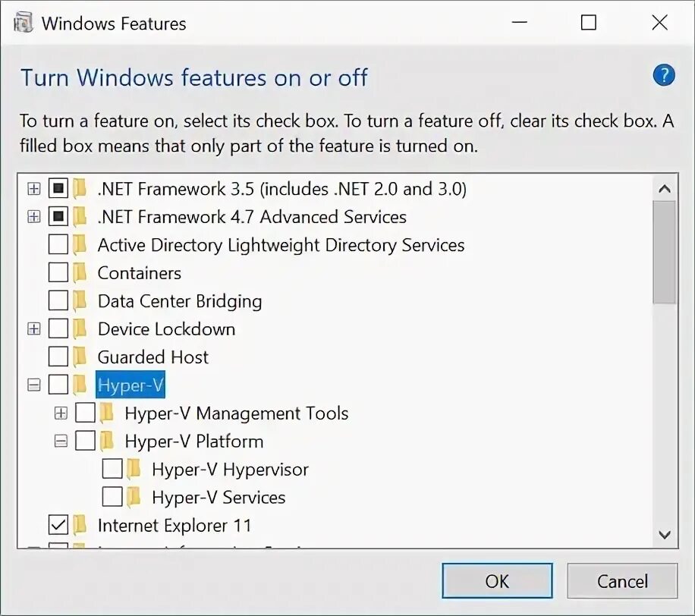Uncheck the Internet Explorer 11 checkbox
695x616 pixels.
coord(58,525)
